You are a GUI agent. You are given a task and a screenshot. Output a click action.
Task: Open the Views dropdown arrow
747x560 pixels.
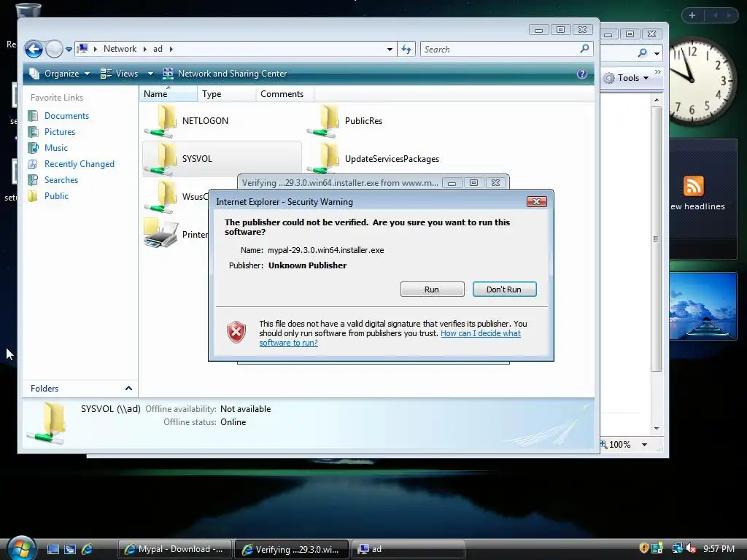150,74
